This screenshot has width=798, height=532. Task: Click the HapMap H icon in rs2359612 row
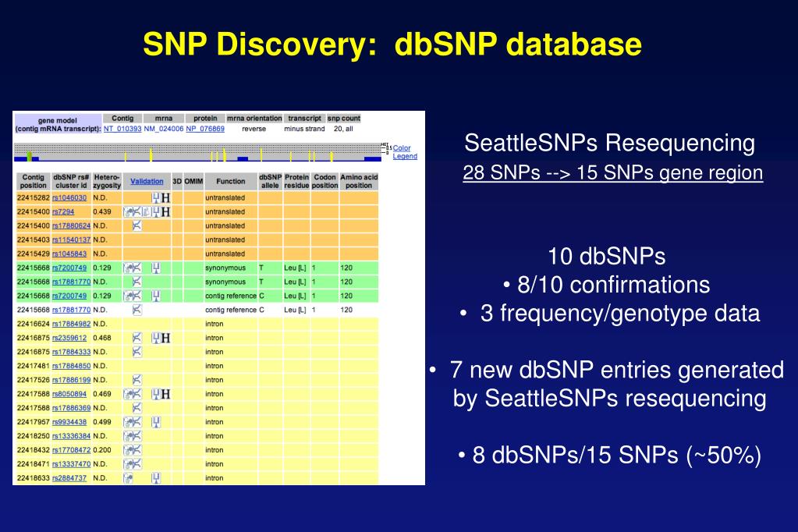165,338
